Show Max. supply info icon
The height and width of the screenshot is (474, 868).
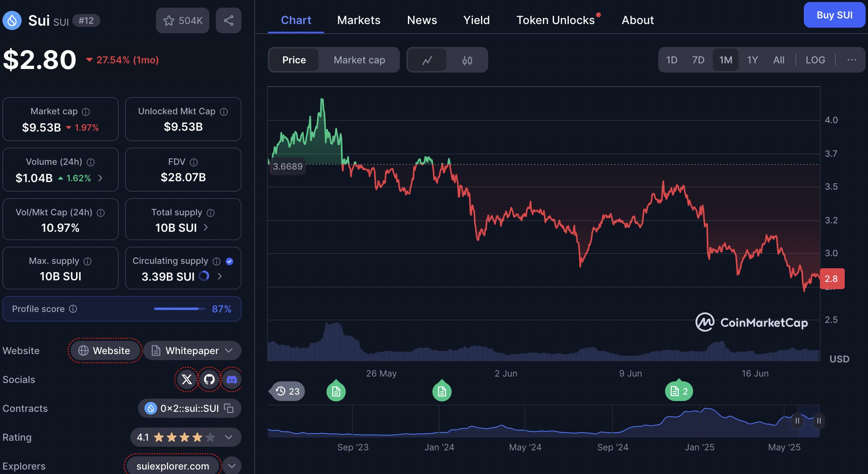[x=87, y=261]
